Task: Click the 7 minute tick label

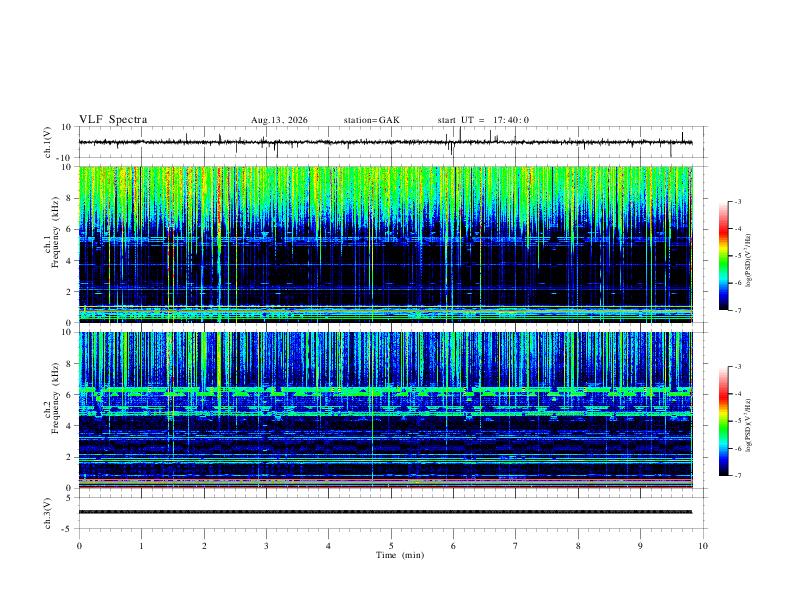Action: (x=516, y=546)
